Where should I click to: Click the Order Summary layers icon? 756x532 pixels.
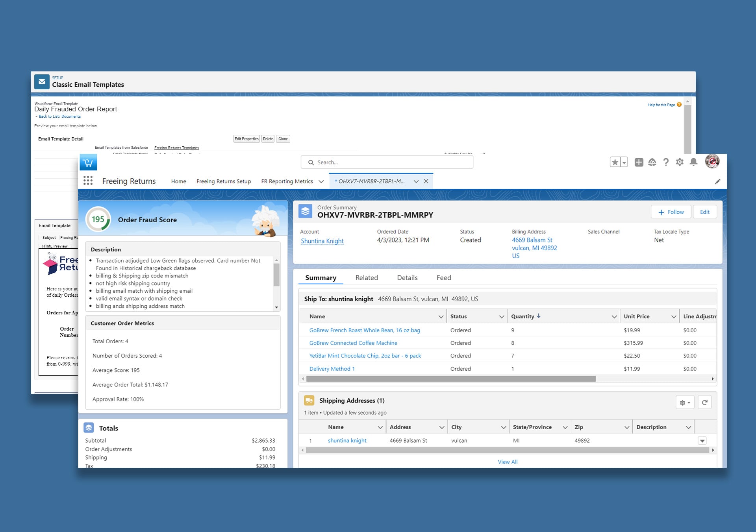click(305, 211)
